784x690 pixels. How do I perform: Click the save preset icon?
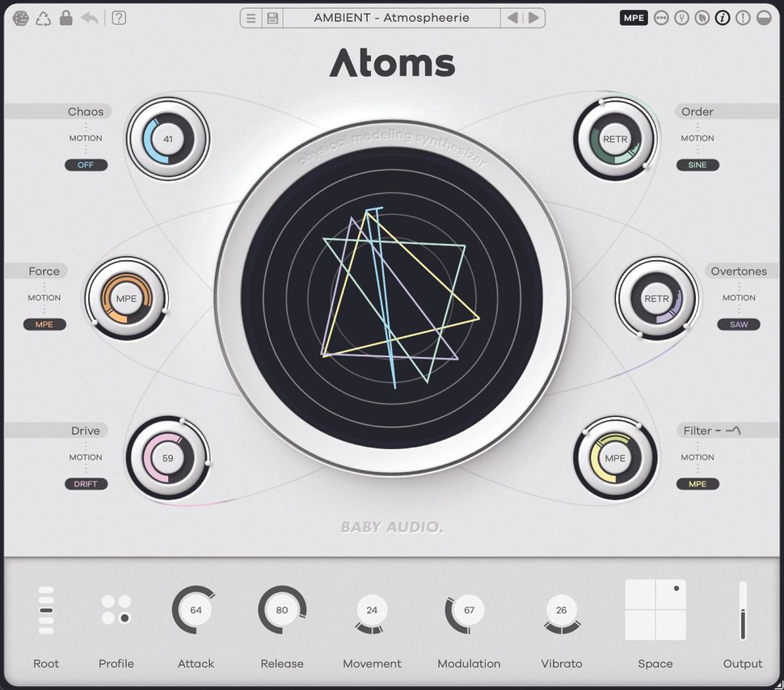[271, 17]
